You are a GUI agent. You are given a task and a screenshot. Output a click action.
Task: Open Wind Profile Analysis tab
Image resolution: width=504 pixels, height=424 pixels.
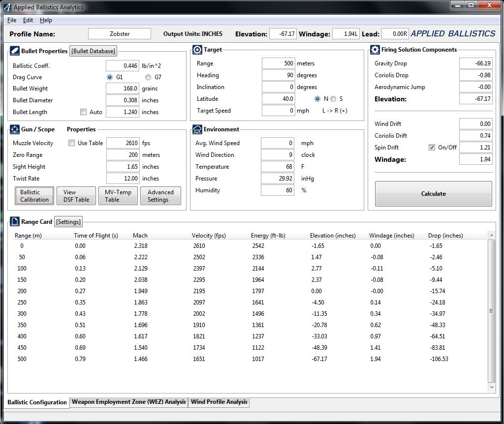click(x=219, y=402)
